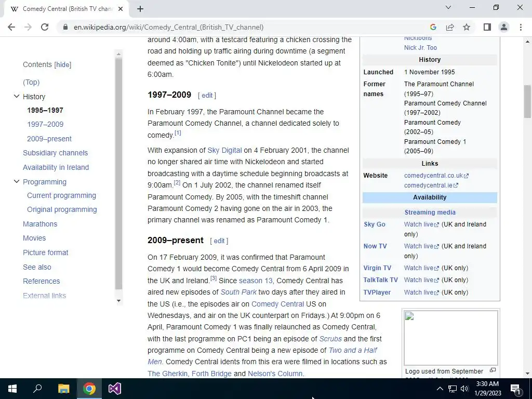Open citation footnote [1]
This screenshot has height=399, width=532.
(178, 132)
